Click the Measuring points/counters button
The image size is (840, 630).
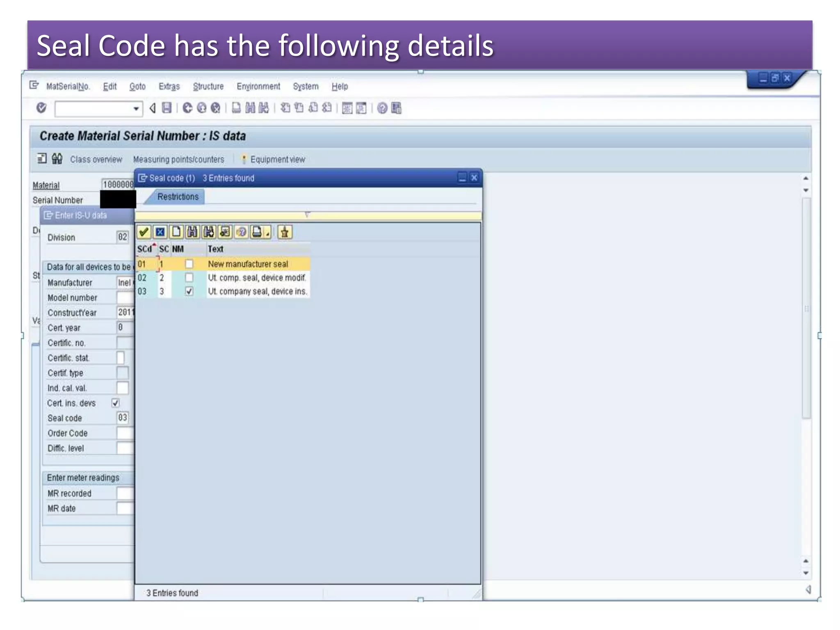pyautogui.click(x=178, y=159)
